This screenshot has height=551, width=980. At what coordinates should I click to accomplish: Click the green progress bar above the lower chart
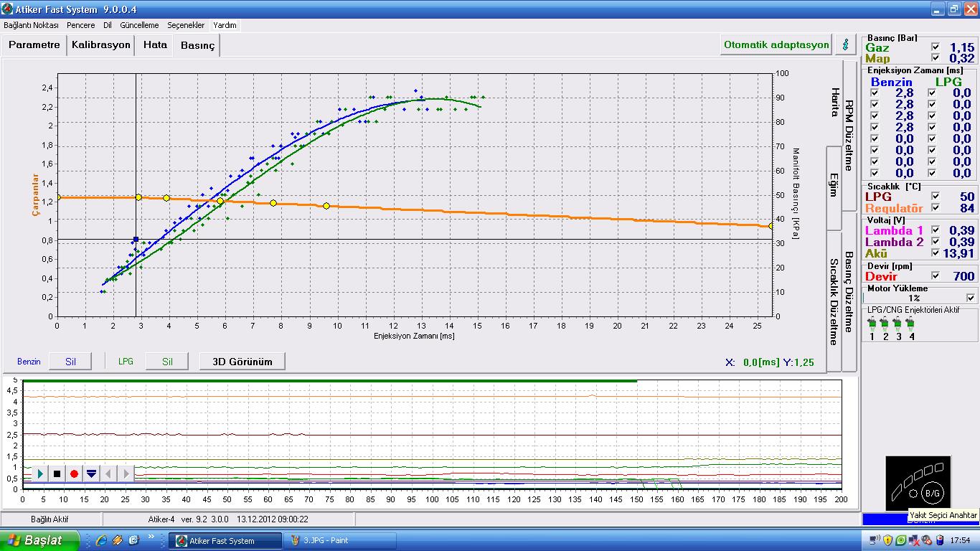pos(329,380)
